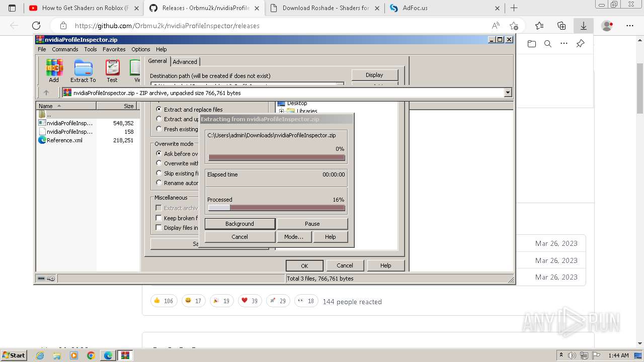Cancel the extraction progress
Image resolution: width=644 pixels, height=362 pixels.
click(x=239, y=237)
